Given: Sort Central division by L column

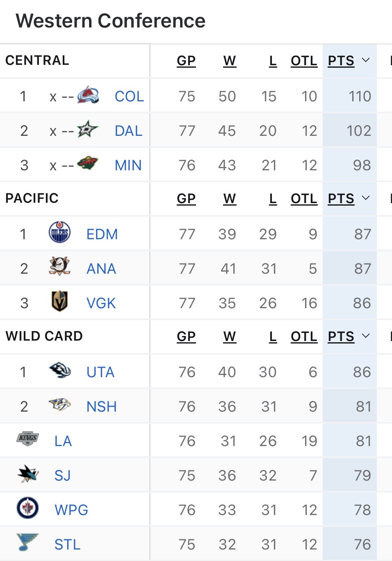Looking at the screenshot, I should coord(273,61).
